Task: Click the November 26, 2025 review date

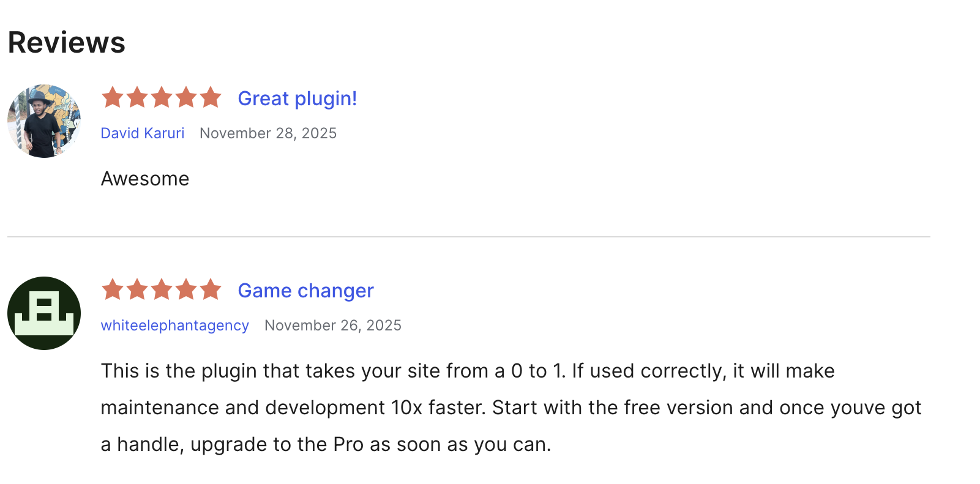Action: (x=333, y=326)
